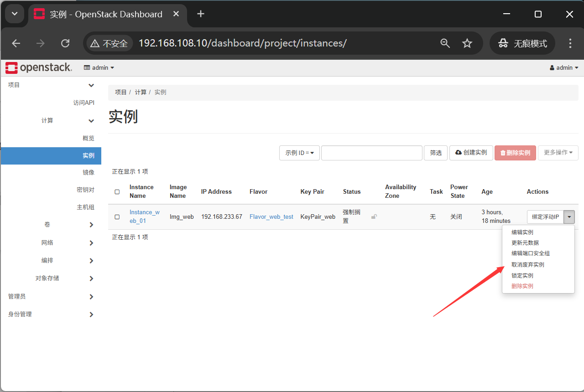Expand the 卷 sidebar section
Viewport: 584px width, 392px height.
pyautogui.click(x=91, y=225)
